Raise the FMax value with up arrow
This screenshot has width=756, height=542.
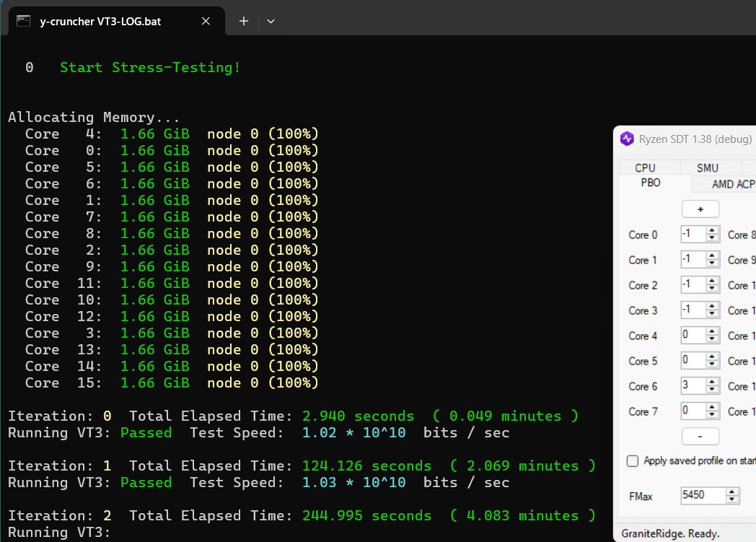tap(732, 492)
